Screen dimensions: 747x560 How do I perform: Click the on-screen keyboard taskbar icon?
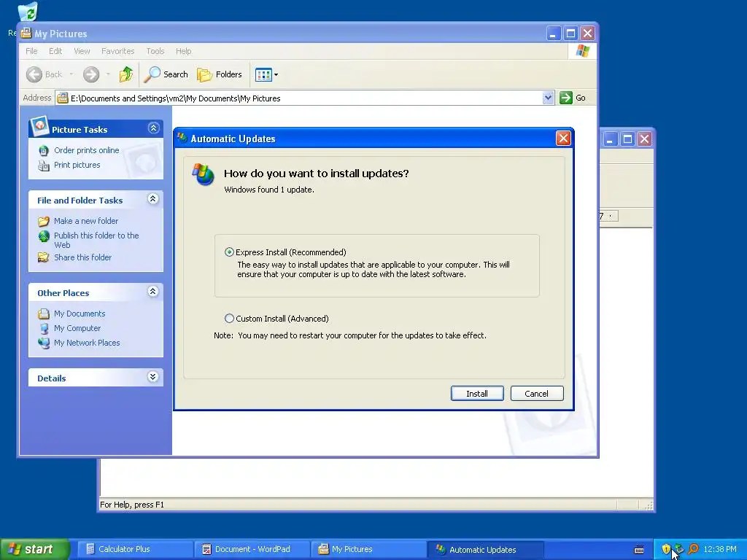point(639,550)
